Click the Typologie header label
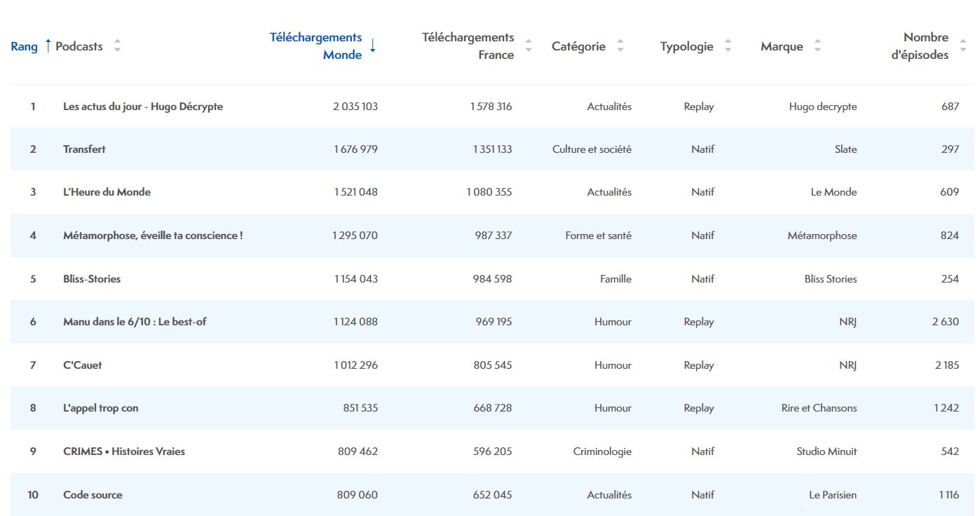 click(x=687, y=47)
